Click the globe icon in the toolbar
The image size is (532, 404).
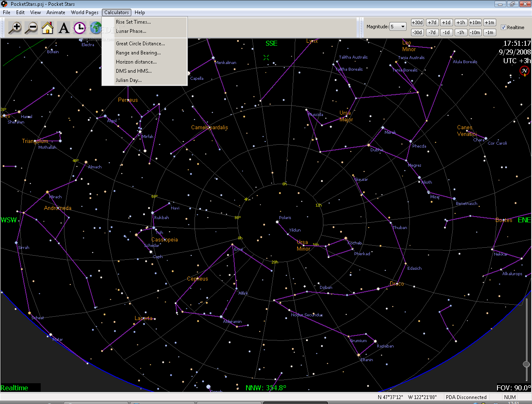point(96,28)
